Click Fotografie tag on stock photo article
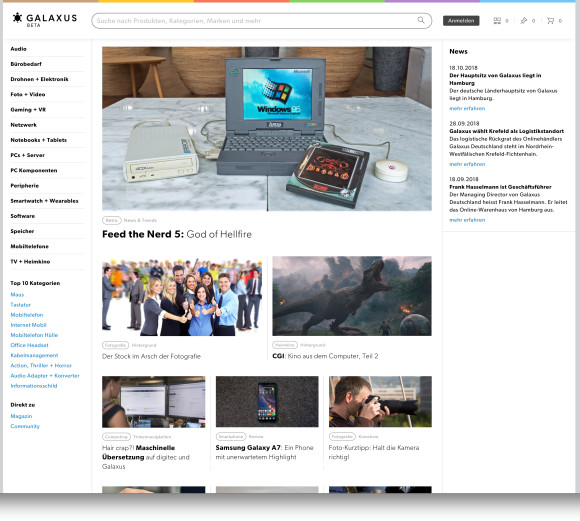 115,345
